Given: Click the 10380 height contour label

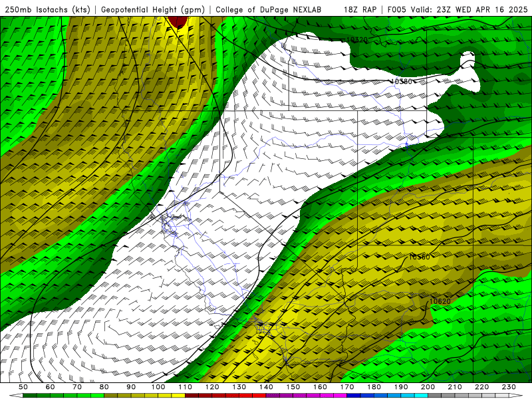Looking at the screenshot, I should pyautogui.click(x=402, y=81).
